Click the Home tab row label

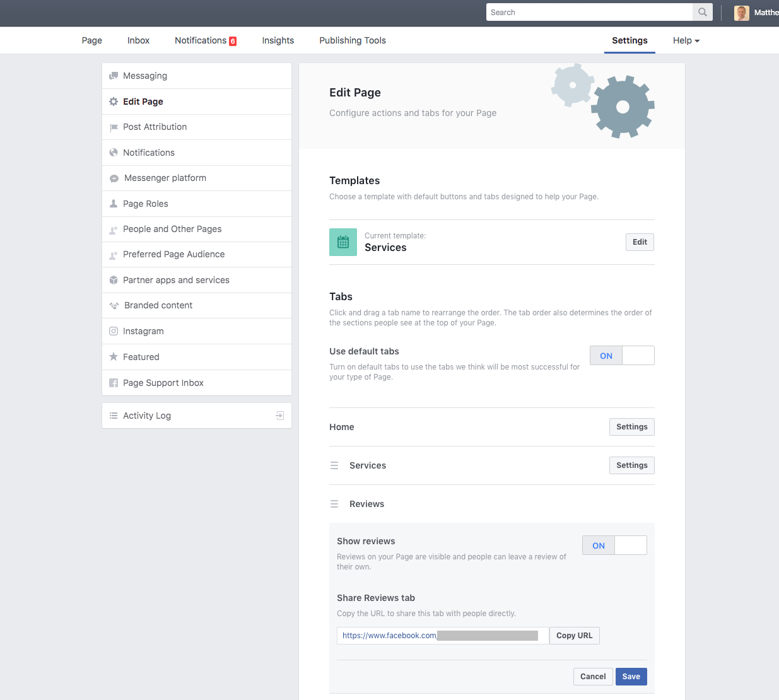[x=342, y=427]
